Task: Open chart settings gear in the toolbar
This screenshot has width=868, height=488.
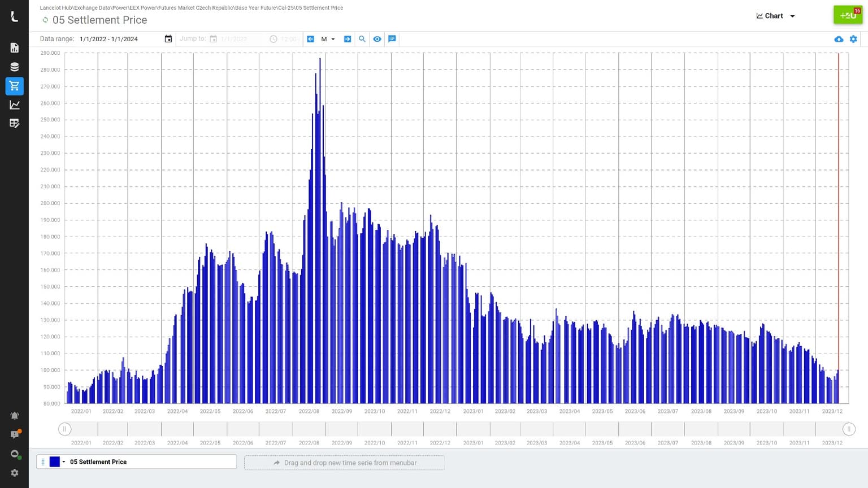Action: (853, 39)
